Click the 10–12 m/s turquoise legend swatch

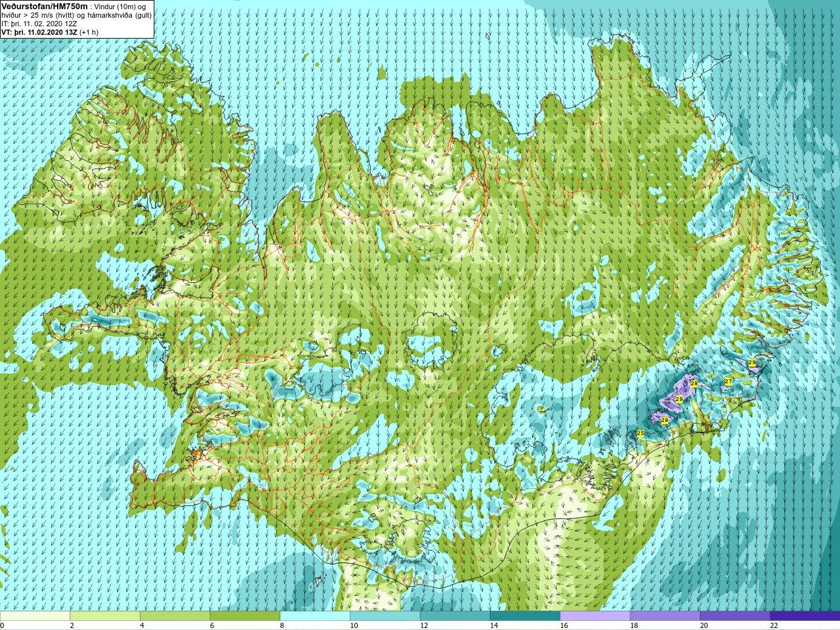pyautogui.click(x=385, y=616)
